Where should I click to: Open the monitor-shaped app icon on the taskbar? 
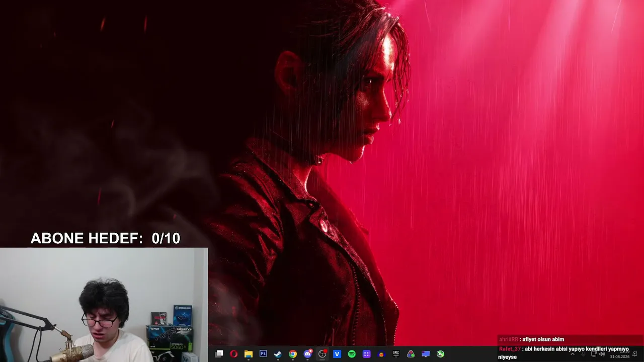click(x=426, y=354)
